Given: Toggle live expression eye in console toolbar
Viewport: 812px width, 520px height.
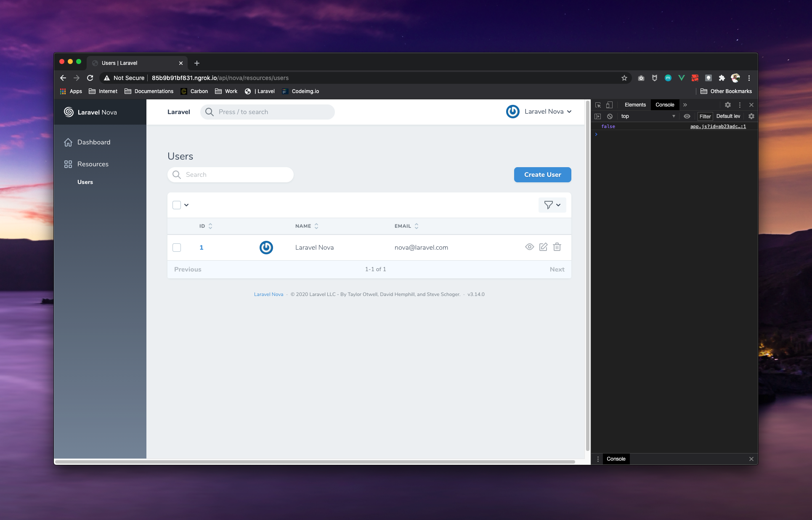Looking at the screenshot, I should point(687,116).
